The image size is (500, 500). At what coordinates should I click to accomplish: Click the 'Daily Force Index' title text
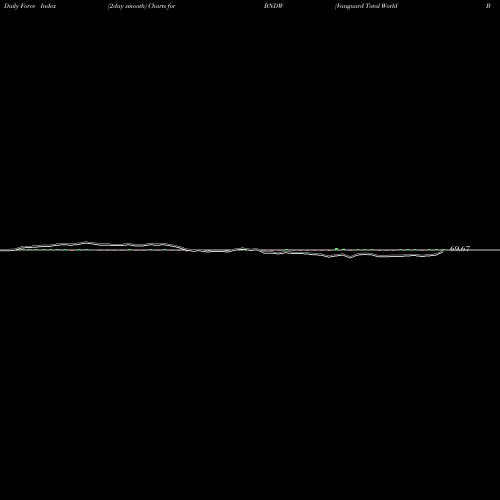pyautogui.click(x=30, y=6)
